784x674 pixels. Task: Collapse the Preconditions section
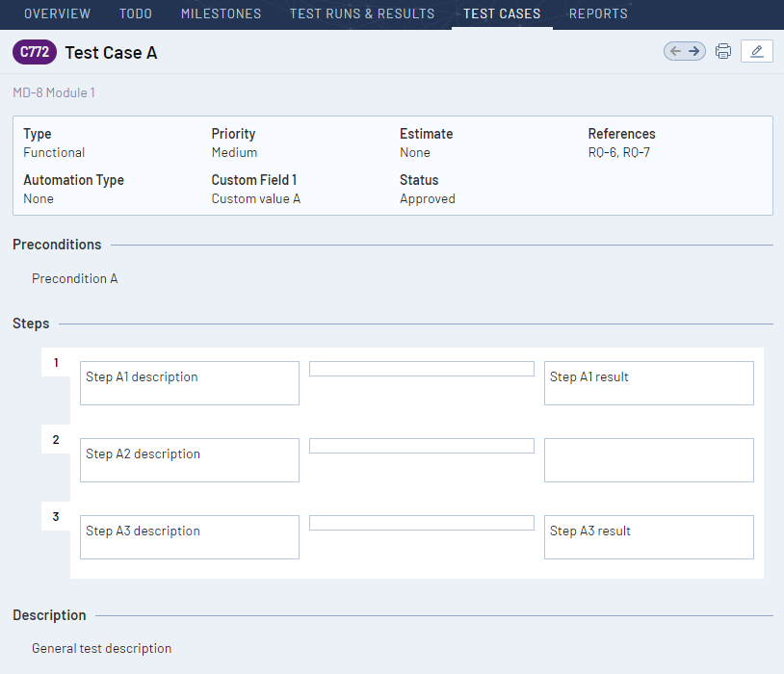tap(57, 245)
